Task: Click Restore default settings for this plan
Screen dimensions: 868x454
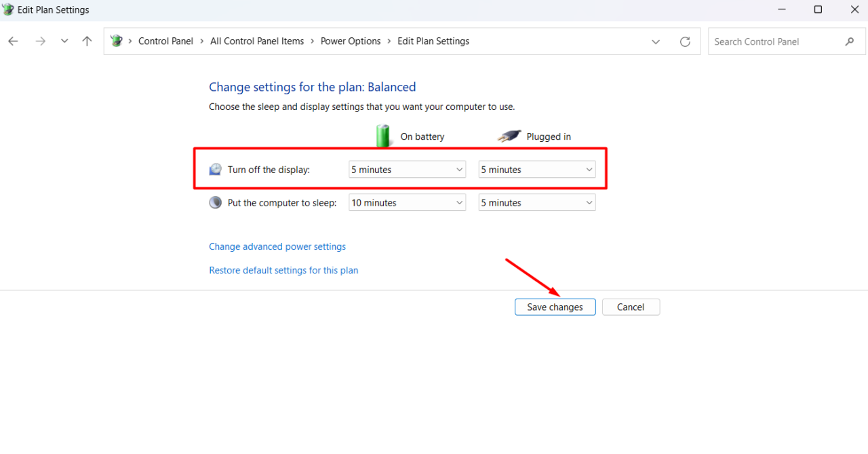Action: tap(283, 270)
